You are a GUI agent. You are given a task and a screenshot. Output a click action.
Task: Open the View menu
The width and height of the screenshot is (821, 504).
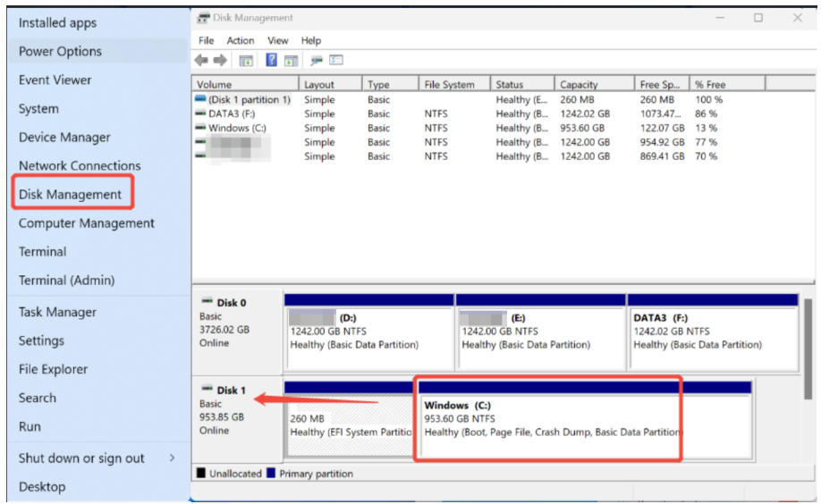278,40
